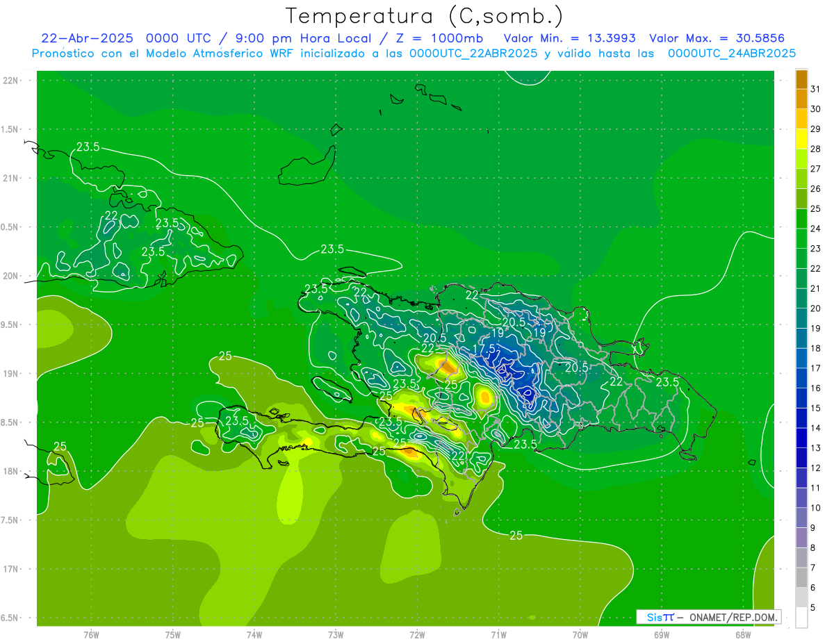834x644 pixels.
Task: Pick the purple legend swatch between 9 and 10
Action: tap(801, 518)
